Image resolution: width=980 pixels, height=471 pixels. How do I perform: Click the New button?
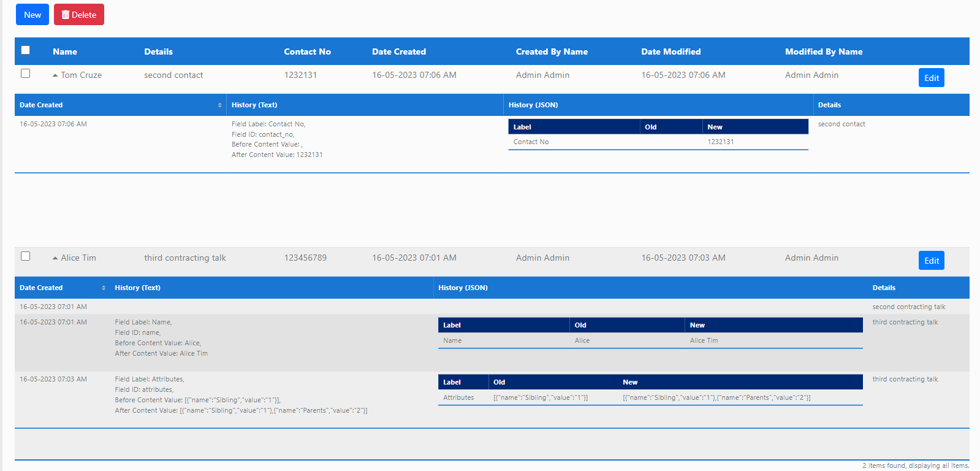pos(32,15)
